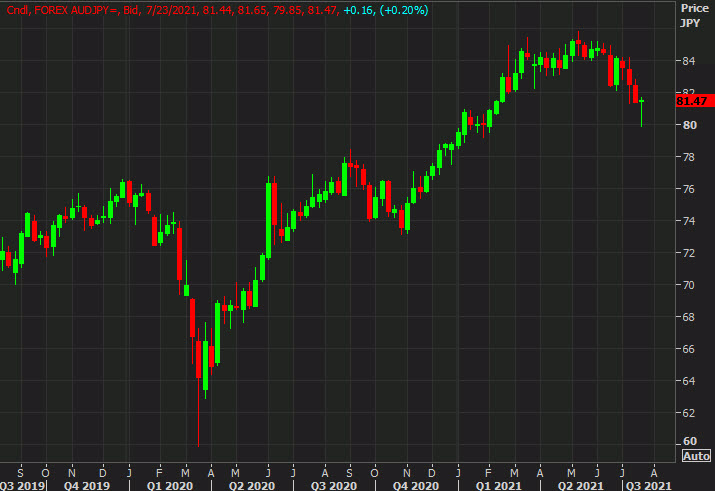Select the 72 price axis label
Viewport: 715px width, 491px height.
tap(688, 253)
